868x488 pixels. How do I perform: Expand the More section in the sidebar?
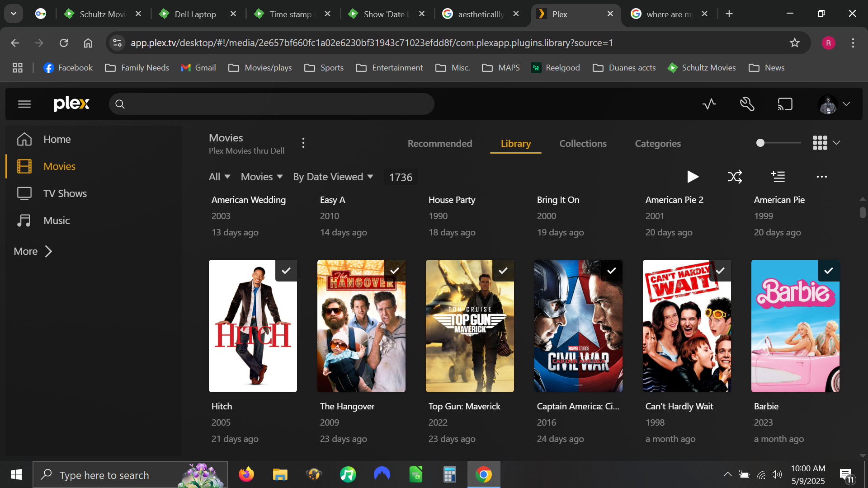click(33, 251)
